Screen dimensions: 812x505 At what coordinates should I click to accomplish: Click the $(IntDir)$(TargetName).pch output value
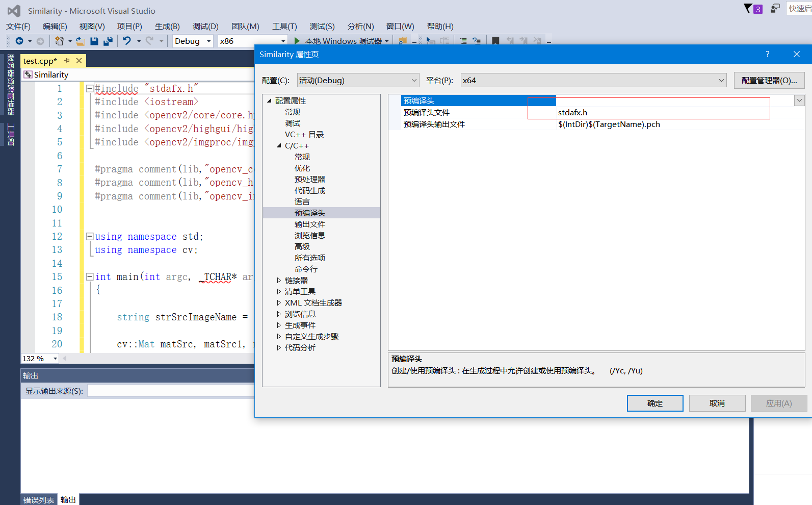[609, 124]
